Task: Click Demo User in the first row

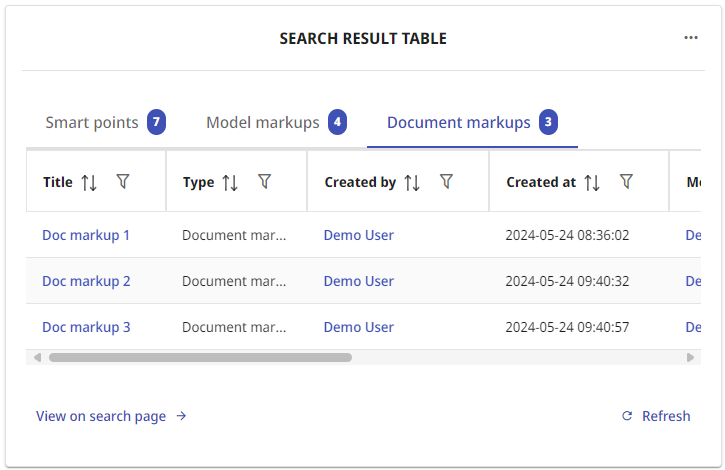Action: coord(358,235)
